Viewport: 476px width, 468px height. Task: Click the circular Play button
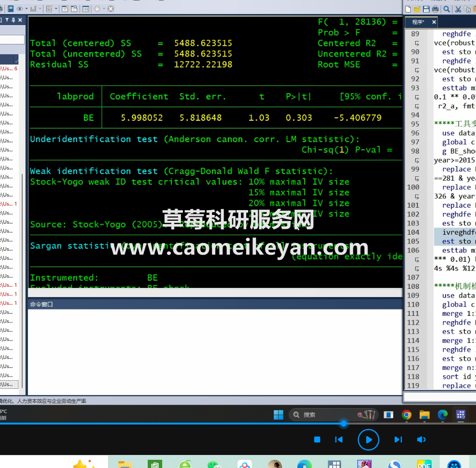coord(368,440)
